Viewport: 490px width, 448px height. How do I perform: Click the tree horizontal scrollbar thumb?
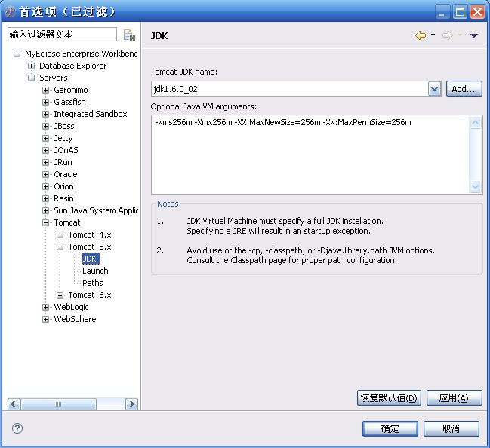(58, 404)
